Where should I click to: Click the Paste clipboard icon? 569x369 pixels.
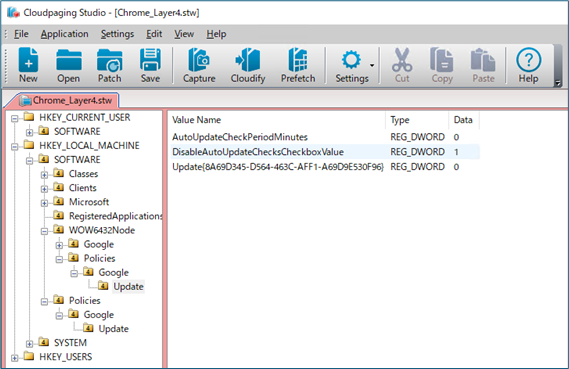click(x=483, y=60)
